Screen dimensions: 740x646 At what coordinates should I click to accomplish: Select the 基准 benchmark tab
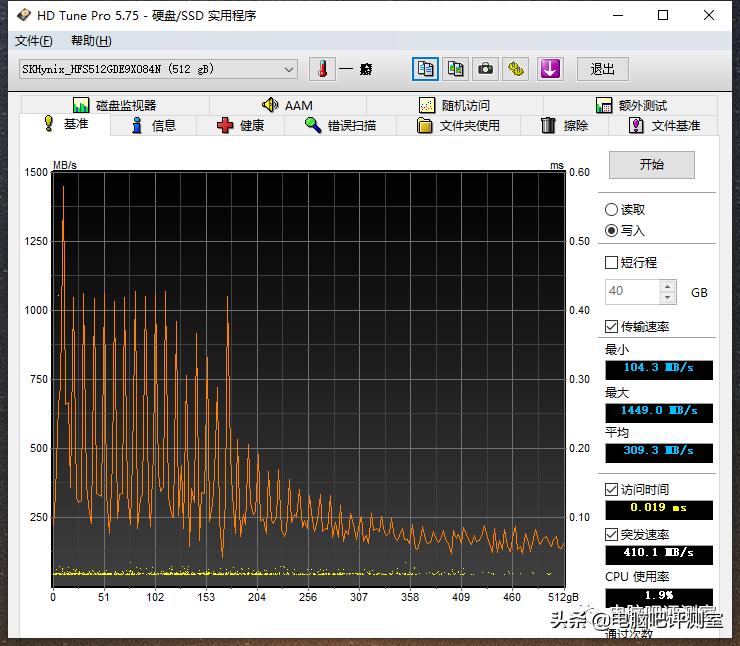(x=66, y=124)
